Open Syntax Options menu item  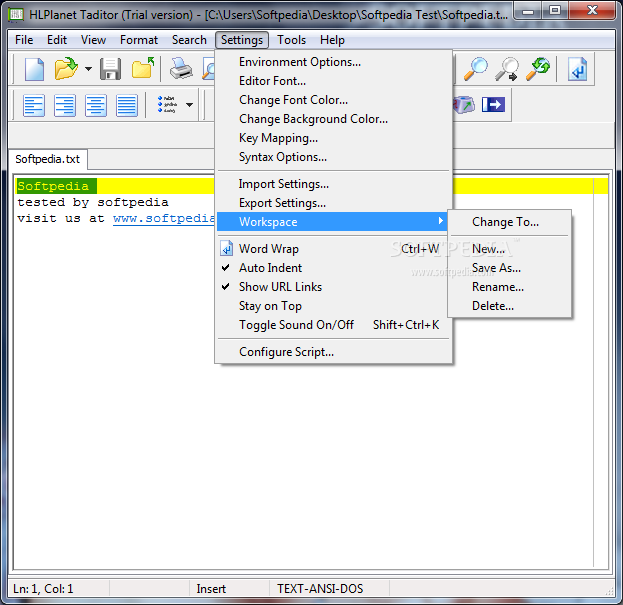[333, 157]
